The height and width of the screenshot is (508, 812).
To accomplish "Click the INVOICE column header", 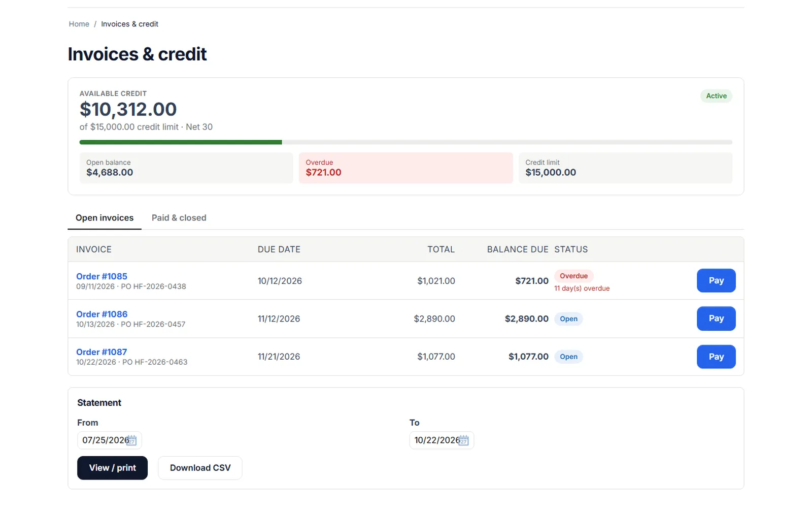I will pos(94,249).
